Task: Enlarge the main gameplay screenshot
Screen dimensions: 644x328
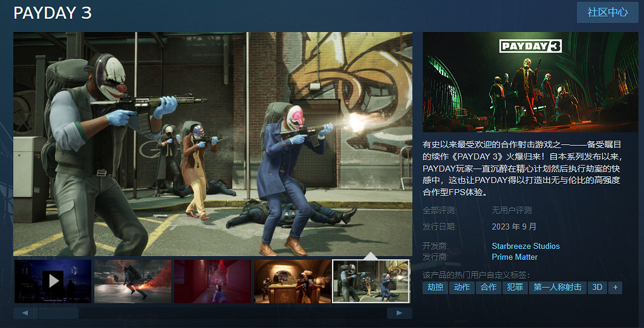Action: (x=212, y=144)
